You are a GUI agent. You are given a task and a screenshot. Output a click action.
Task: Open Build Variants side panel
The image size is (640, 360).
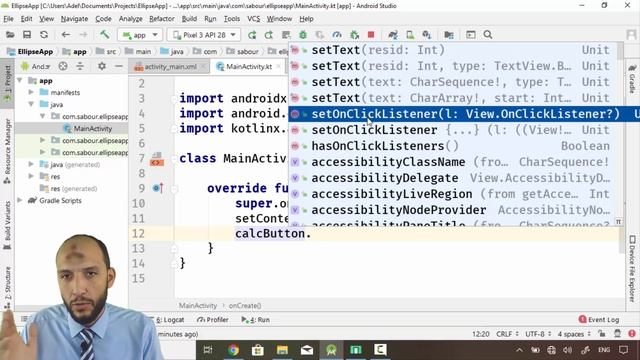point(7,226)
